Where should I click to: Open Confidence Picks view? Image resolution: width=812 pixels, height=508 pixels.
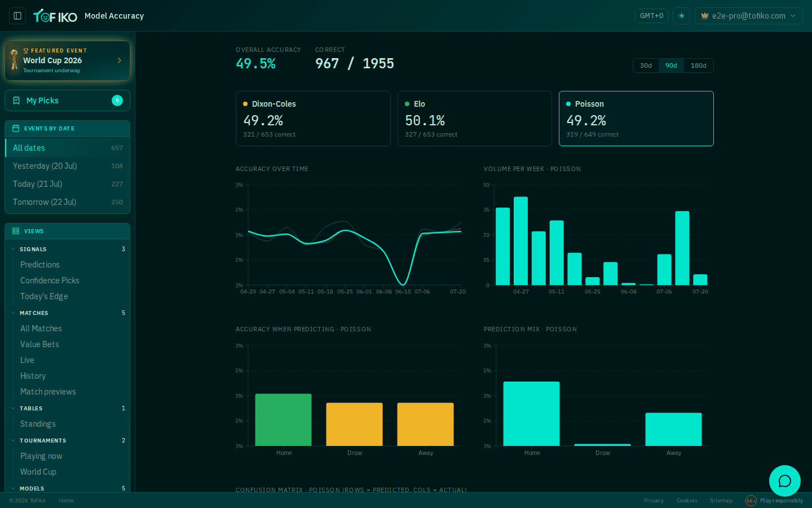50,281
